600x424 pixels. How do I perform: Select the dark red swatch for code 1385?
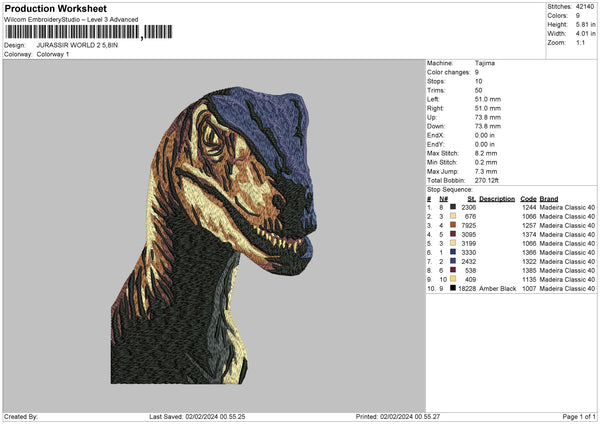coord(453,270)
